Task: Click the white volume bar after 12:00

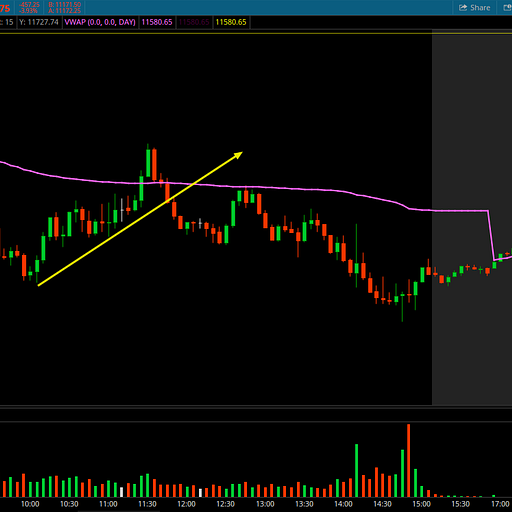Action: [200, 493]
